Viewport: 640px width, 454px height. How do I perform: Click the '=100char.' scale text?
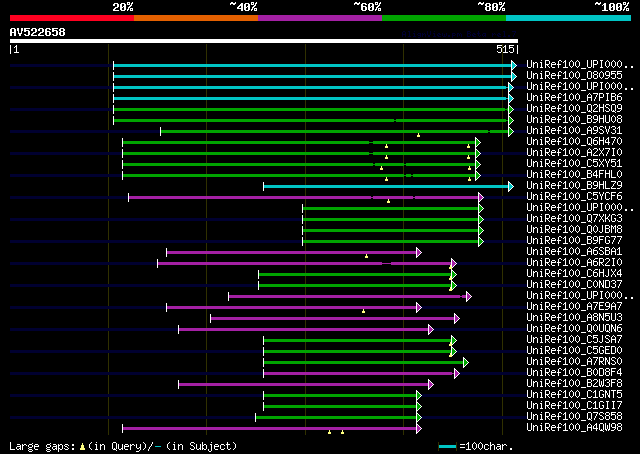[486, 446]
